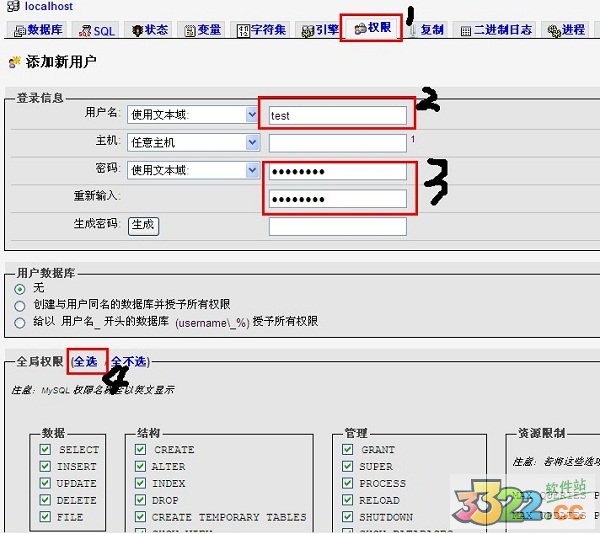Viewport: 600px width, 534px height.
Task: Click the 密码 password field
Action: [338, 171]
